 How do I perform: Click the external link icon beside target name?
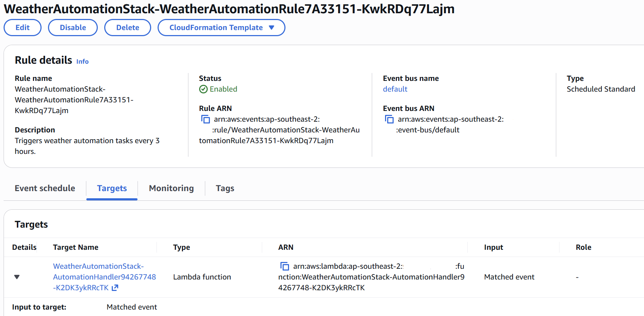pyautogui.click(x=115, y=288)
